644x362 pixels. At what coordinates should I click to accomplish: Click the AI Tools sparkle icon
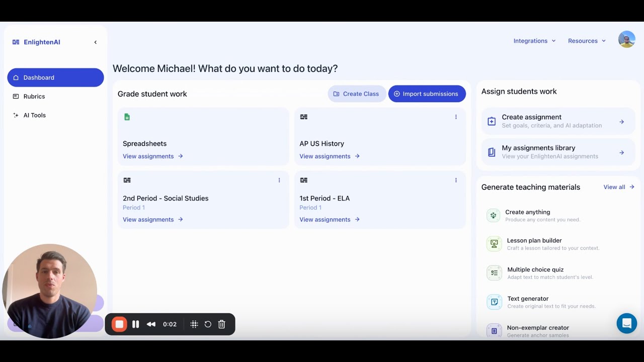16,115
